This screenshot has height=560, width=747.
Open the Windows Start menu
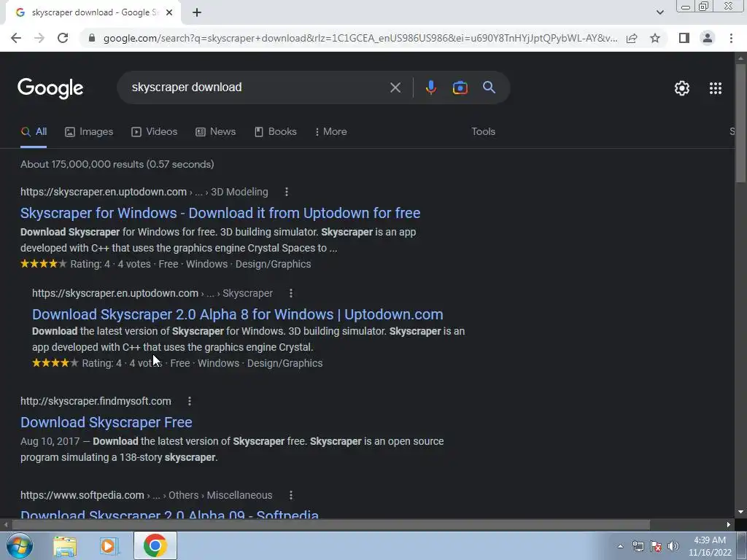click(19, 545)
